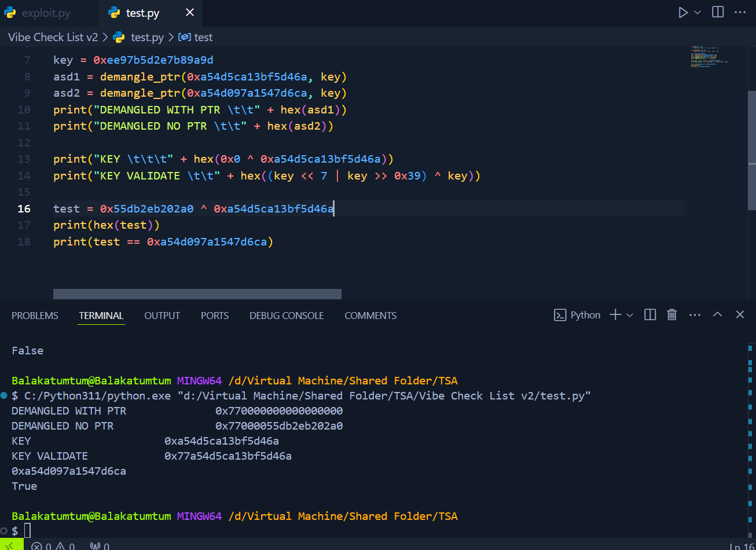
Task: Open the test symbol breadcrumb
Action: pos(196,37)
